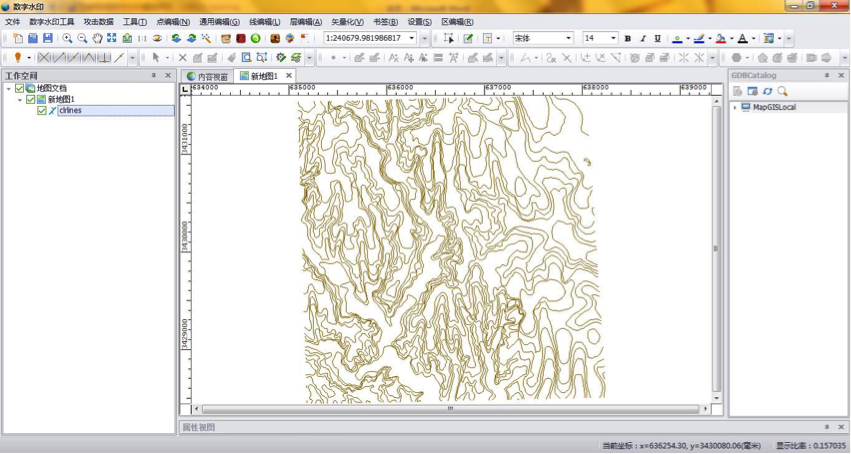Viewport: 851px width, 454px height.
Task: Expand the MapGISLocal node
Action: click(735, 107)
